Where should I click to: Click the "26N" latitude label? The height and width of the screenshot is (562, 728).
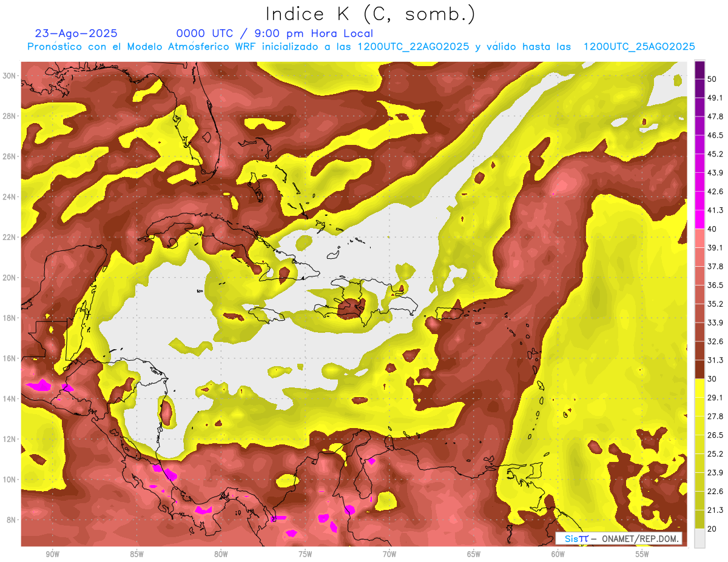(10, 156)
